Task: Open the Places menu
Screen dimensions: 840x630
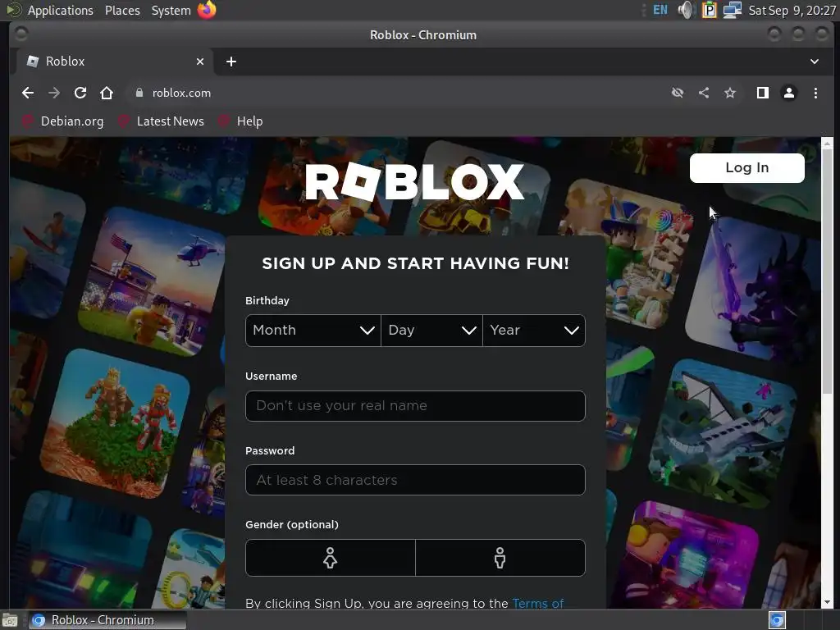Action: click(x=122, y=10)
